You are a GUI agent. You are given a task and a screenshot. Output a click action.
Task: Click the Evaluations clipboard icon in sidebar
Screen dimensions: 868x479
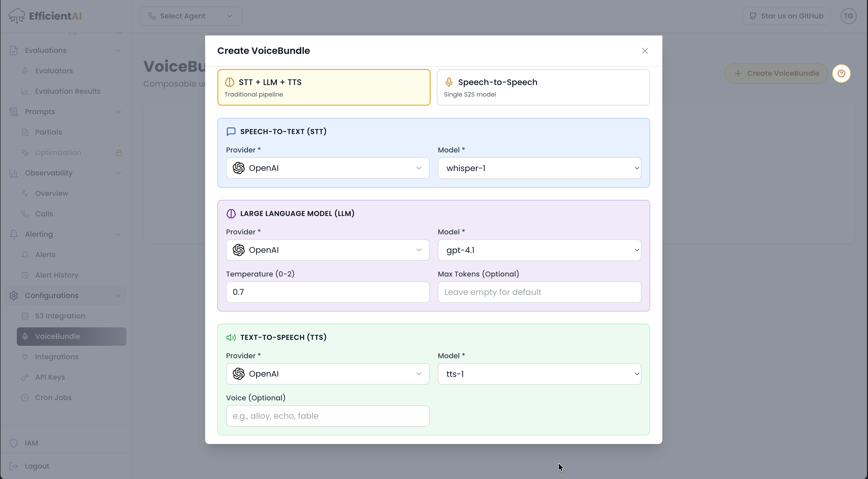point(14,51)
